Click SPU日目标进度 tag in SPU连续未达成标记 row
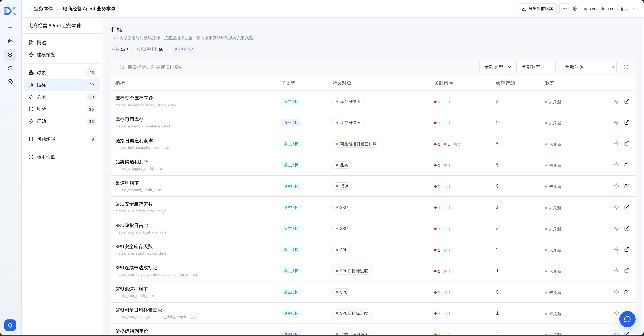 click(352, 271)
